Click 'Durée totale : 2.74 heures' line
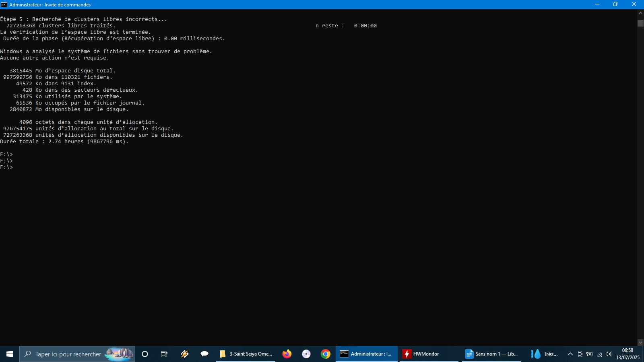This screenshot has width=644, height=362. pyautogui.click(x=64, y=142)
